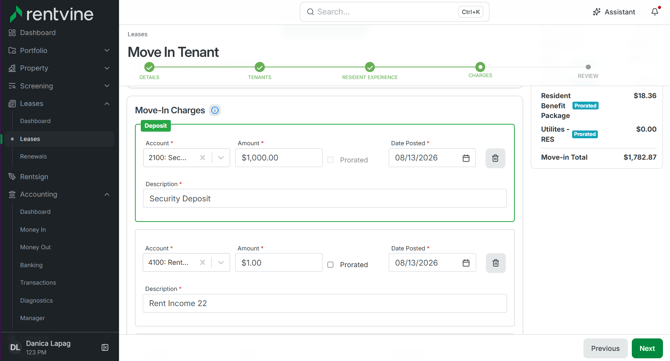The height and width of the screenshot is (361, 670).
Task: Open Renewals submenu item
Action: pos(33,156)
